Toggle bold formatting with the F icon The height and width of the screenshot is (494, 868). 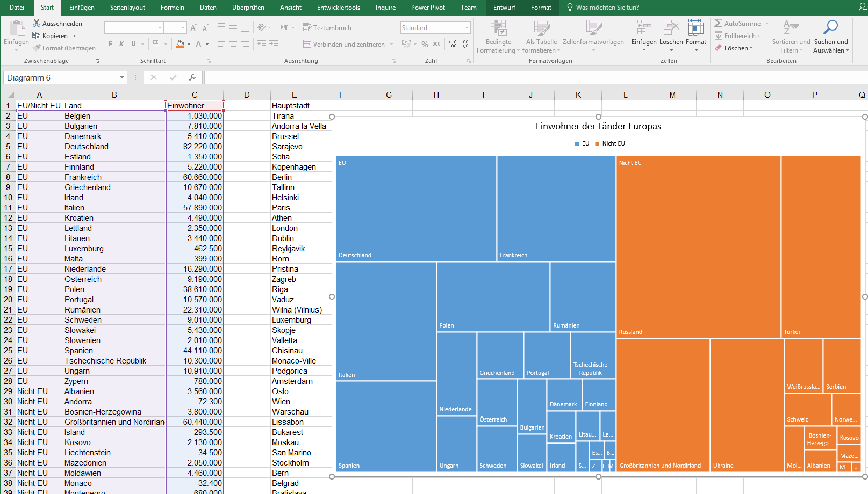[110, 44]
